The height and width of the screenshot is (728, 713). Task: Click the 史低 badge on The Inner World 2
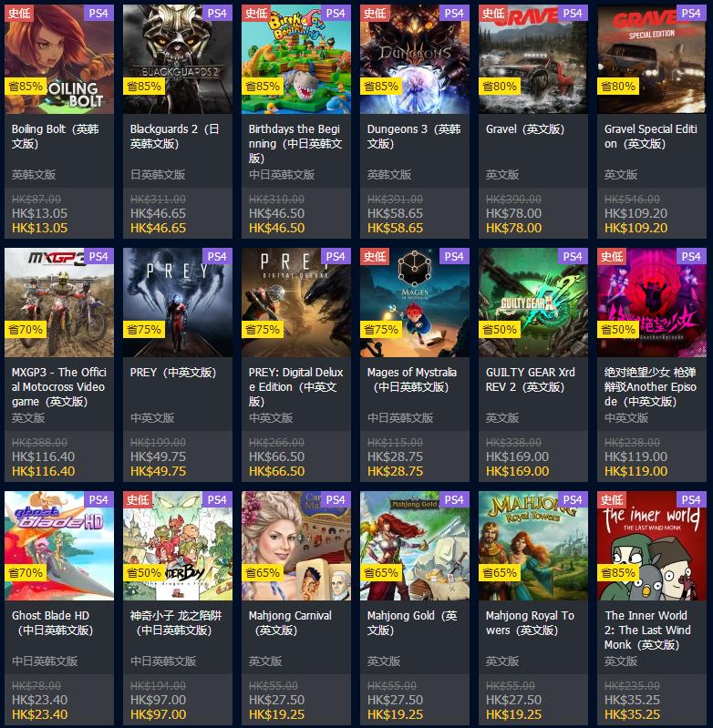click(612, 499)
